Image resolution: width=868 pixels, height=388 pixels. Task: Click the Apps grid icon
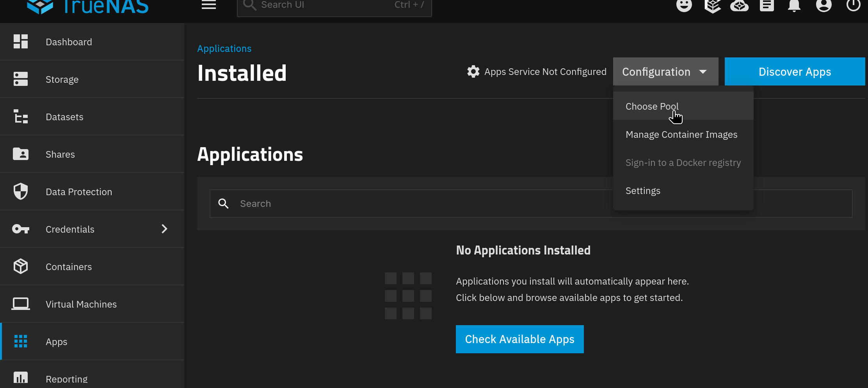pos(21,341)
